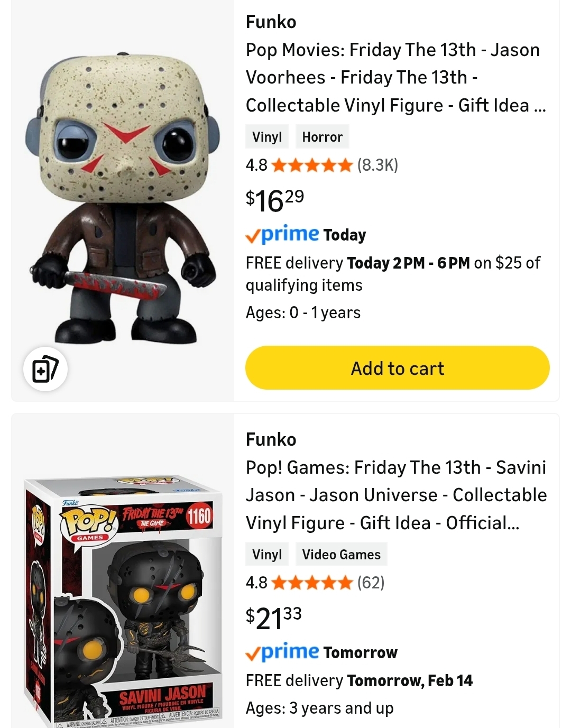571x728 pixels.
Task: Select the $16.29 price
Action: pos(275,200)
